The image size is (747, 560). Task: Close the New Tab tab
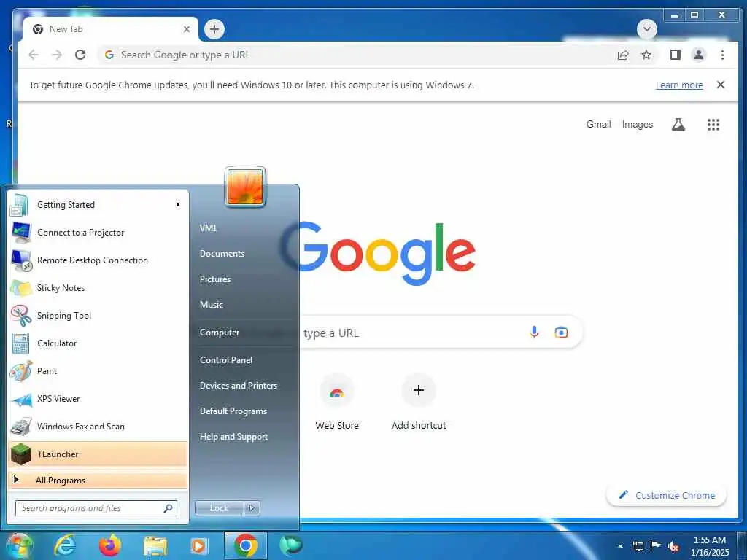pos(187,29)
